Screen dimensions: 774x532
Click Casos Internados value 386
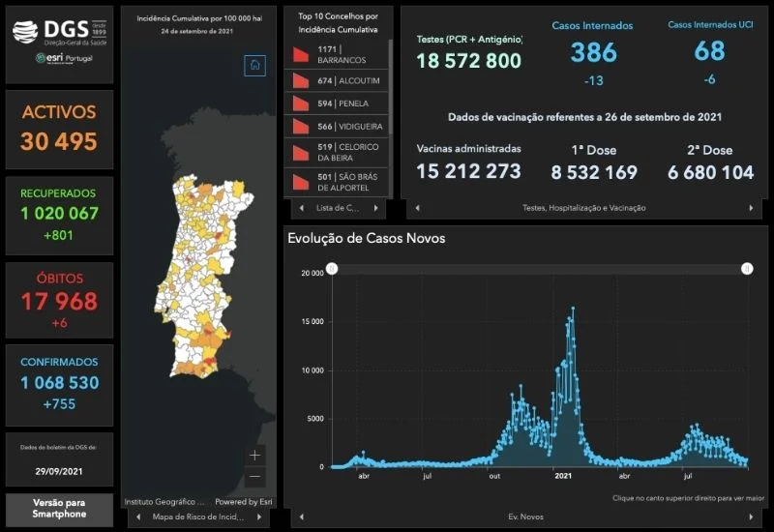593,52
